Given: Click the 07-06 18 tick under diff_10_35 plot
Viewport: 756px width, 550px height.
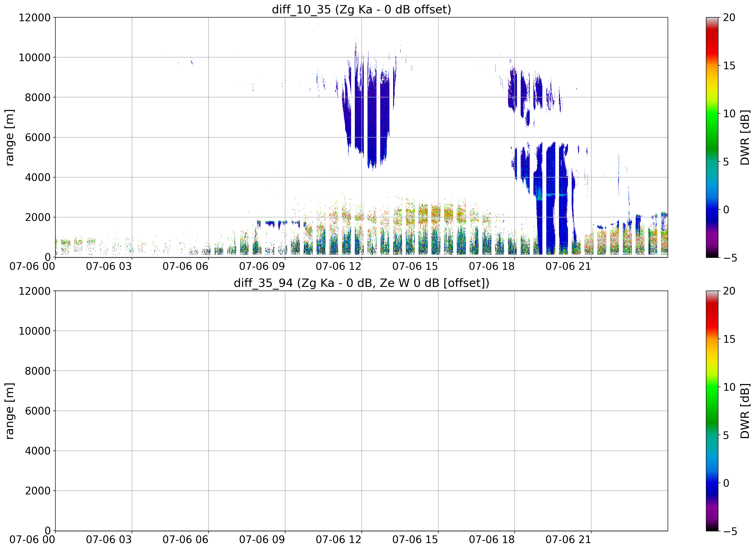Looking at the screenshot, I should (x=492, y=266).
